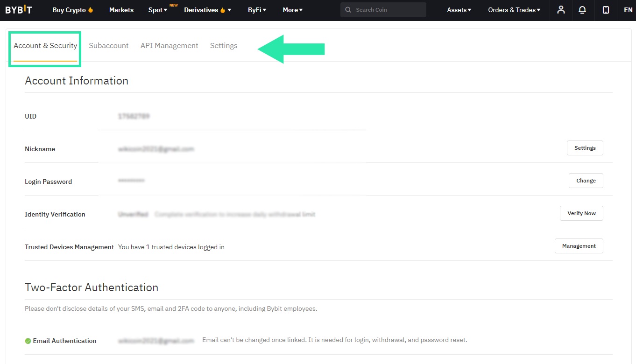Click the blurred UID value
Screen dimensions: 636x364
click(x=134, y=116)
